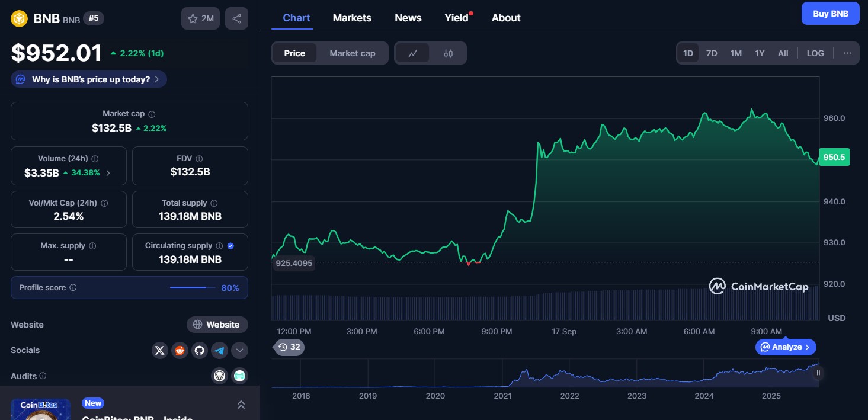Viewport: 868px width, 420px height.
Task: Open the Website link button
Action: (x=217, y=325)
